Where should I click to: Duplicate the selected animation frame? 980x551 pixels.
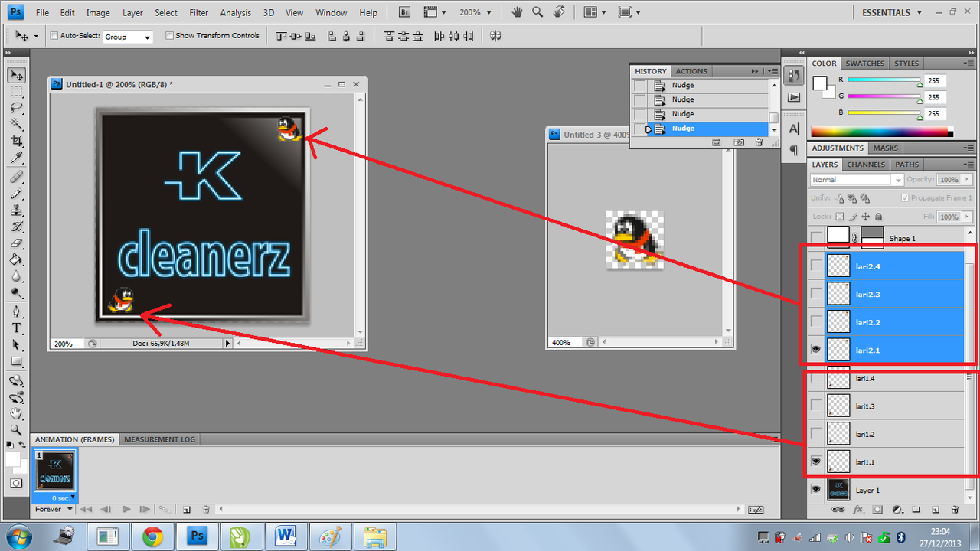[x=186, y=509]
